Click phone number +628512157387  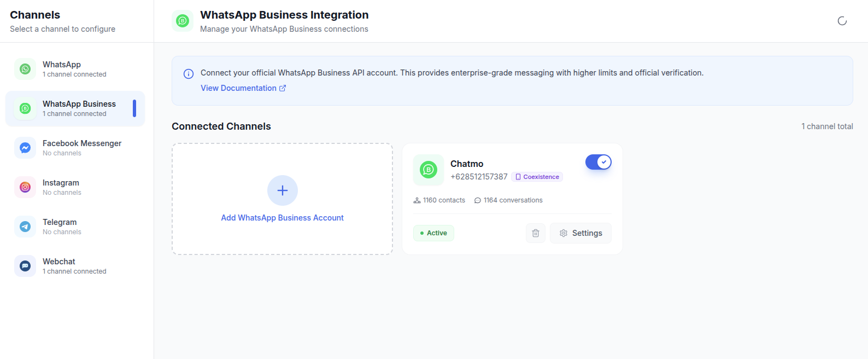point(479,177)
